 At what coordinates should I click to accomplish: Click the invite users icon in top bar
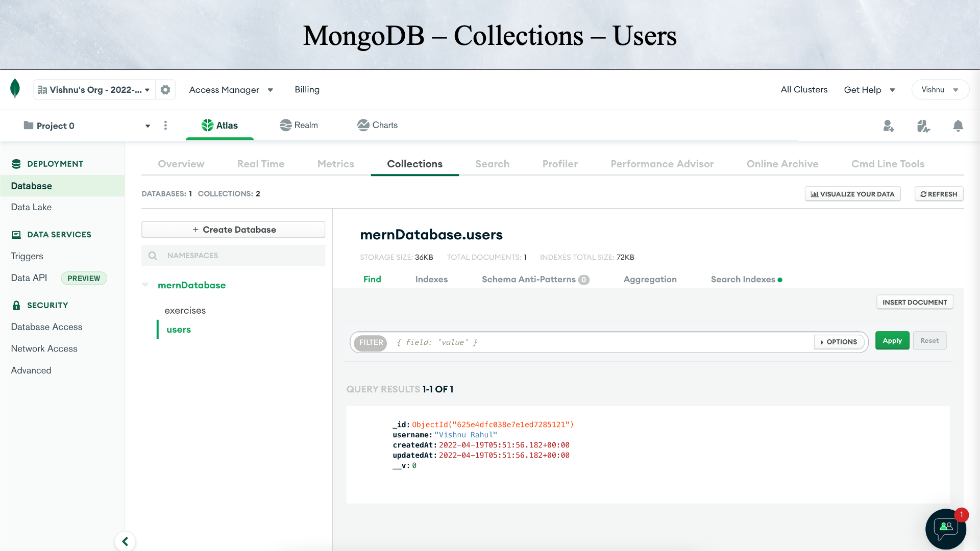pos(889,126)
